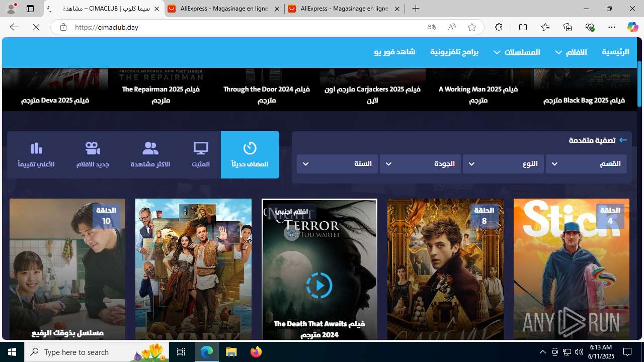The height and width of the screenshot is (362, 644).
Task: Open شاهد فور يو menu item
Action: pos(394,52)
